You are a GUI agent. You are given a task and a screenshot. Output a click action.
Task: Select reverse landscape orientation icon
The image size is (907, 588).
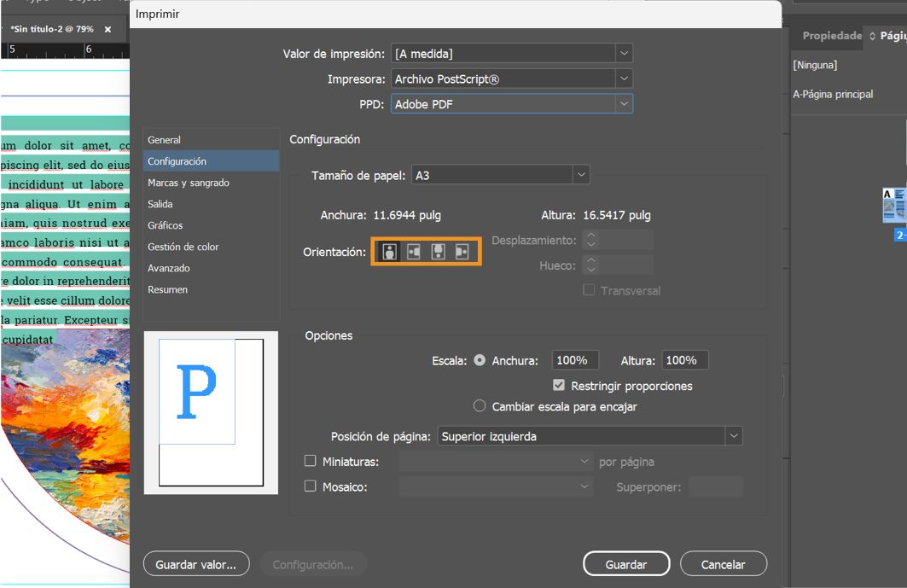462,252
